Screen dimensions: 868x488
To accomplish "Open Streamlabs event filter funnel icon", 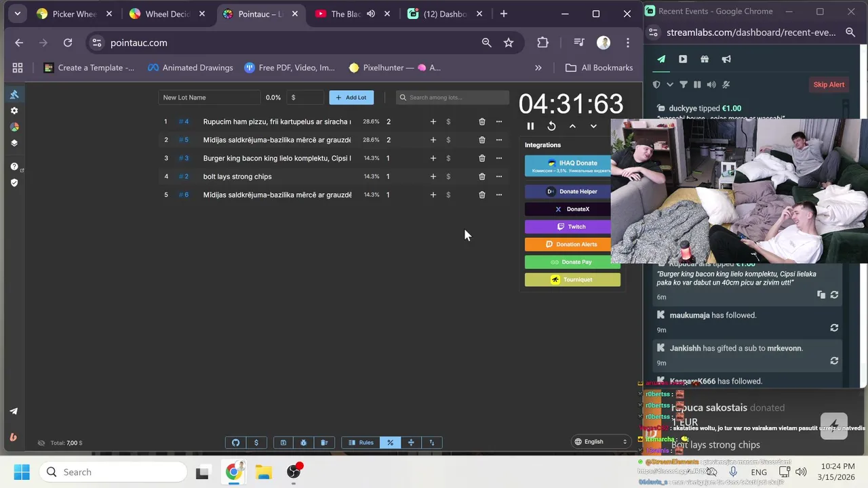I will click(683, 85).
